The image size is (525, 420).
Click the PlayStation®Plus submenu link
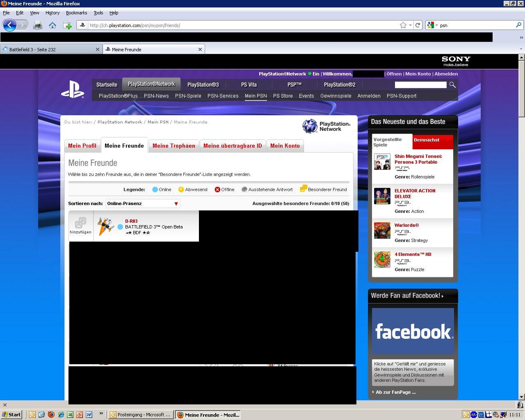[118, 96]
